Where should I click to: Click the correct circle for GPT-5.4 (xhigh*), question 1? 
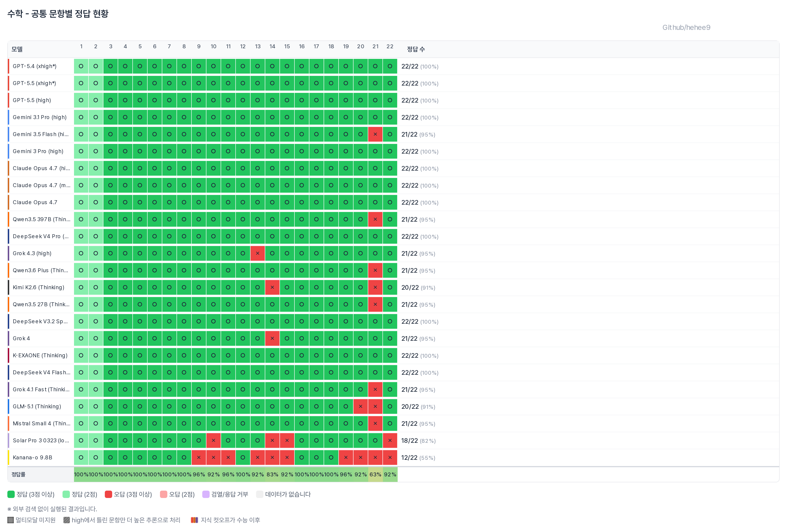pyautogui.click(x=81, y=66)
